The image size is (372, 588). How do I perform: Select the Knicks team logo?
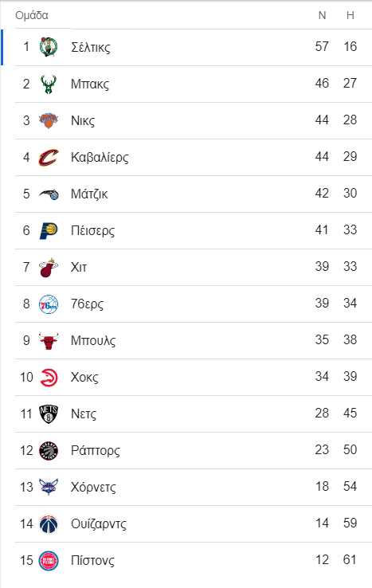(49, 120)
